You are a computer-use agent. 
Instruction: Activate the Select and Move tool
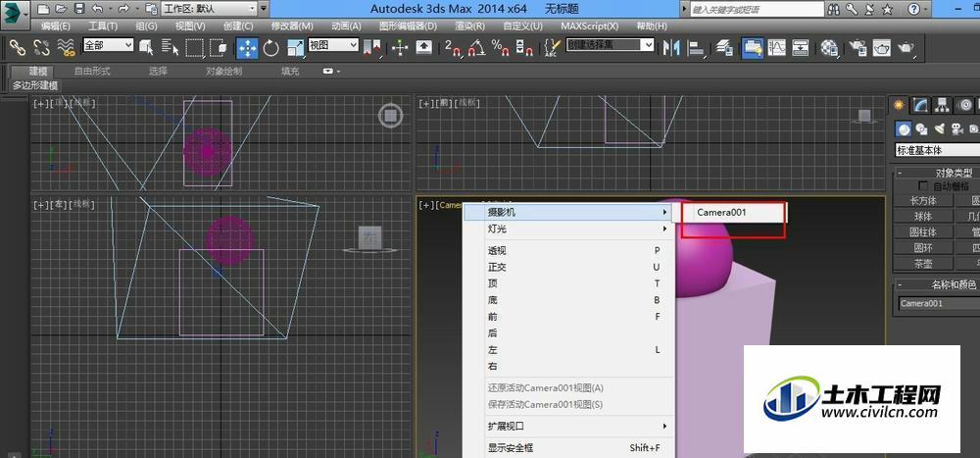(247, 47)
